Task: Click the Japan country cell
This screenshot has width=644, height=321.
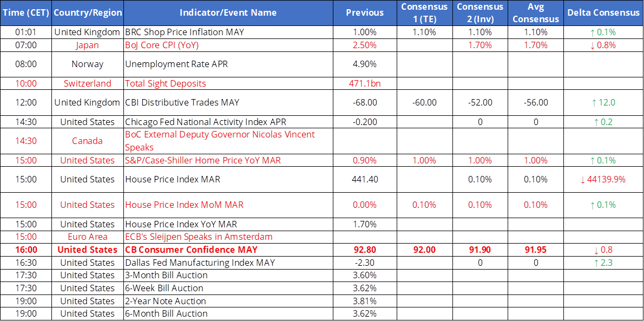Action: tap(88, 45)
